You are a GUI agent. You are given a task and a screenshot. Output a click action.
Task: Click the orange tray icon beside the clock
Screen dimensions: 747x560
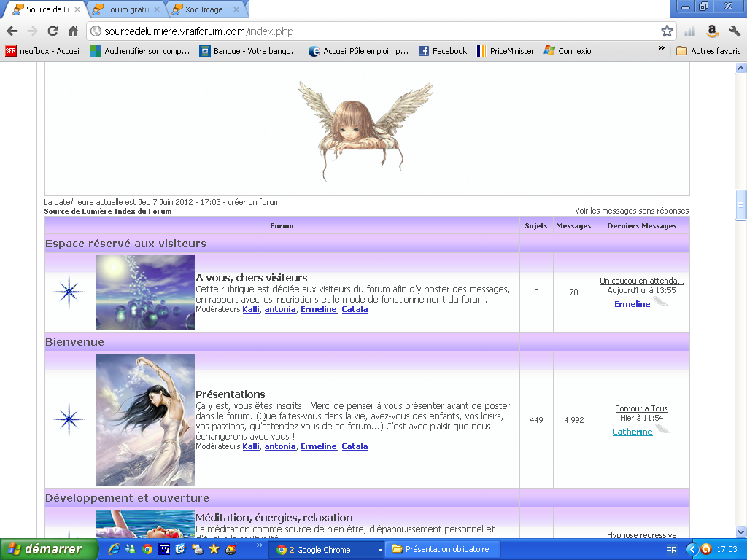click(x=705, y=550)
